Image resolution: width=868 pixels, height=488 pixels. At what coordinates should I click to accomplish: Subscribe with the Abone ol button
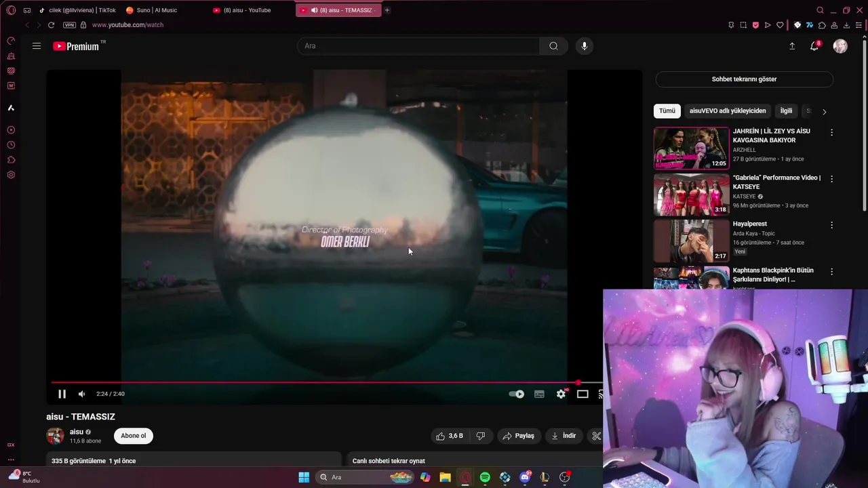[x=134, y=436]
